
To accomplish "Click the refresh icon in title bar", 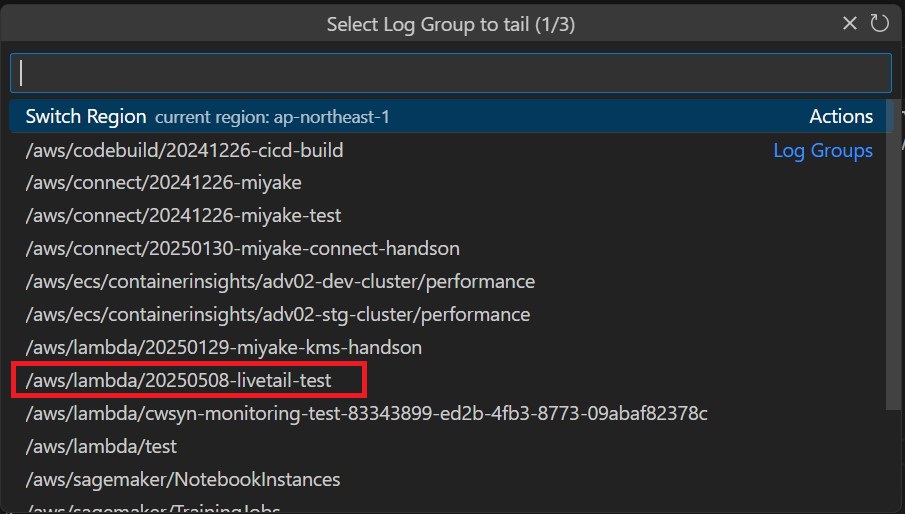I will 879,24.
